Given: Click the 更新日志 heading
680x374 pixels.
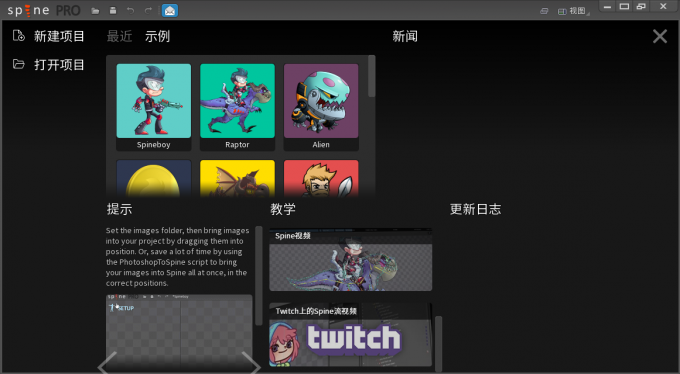Looking at the screenshot, I should click(x=475, y=209).
